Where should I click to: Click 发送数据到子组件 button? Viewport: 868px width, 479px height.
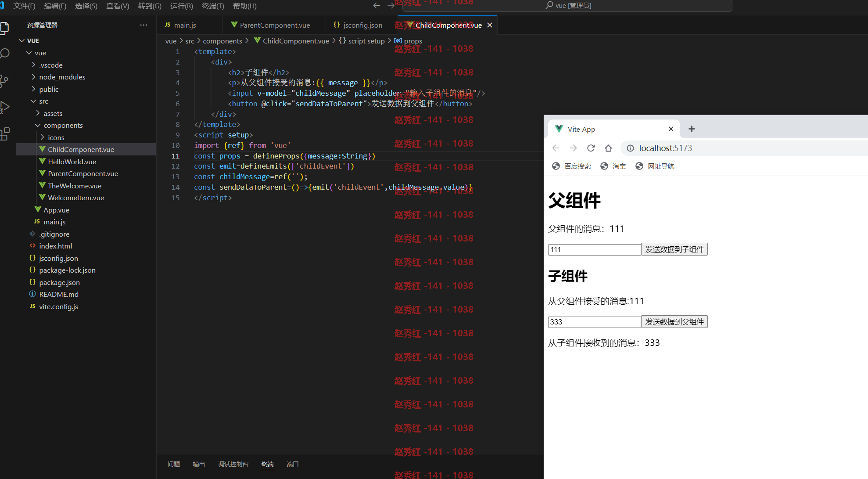tap(674, 249)
